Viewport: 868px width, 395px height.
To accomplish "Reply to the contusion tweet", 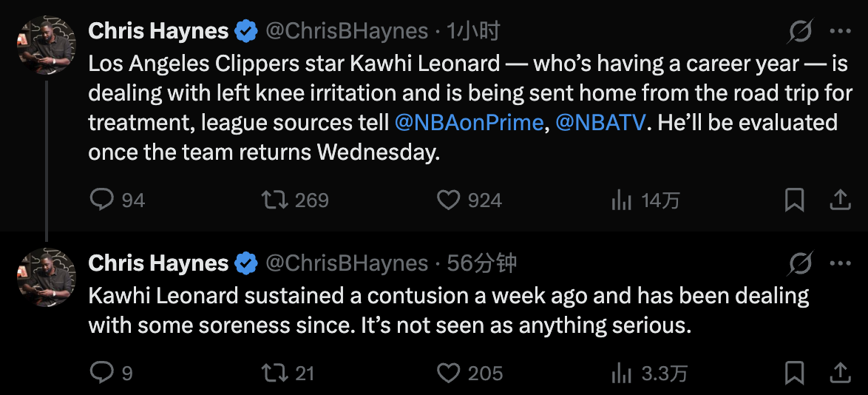I will 102,373.
